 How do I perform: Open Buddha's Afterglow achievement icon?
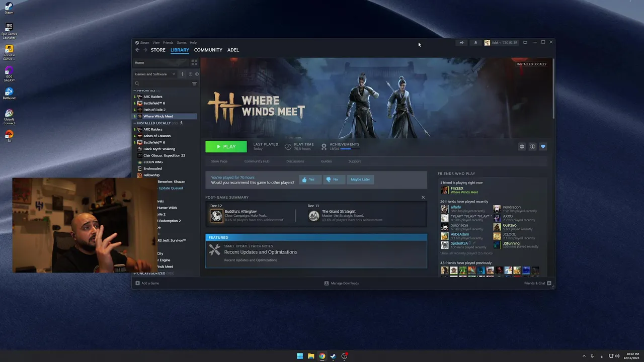216,216
